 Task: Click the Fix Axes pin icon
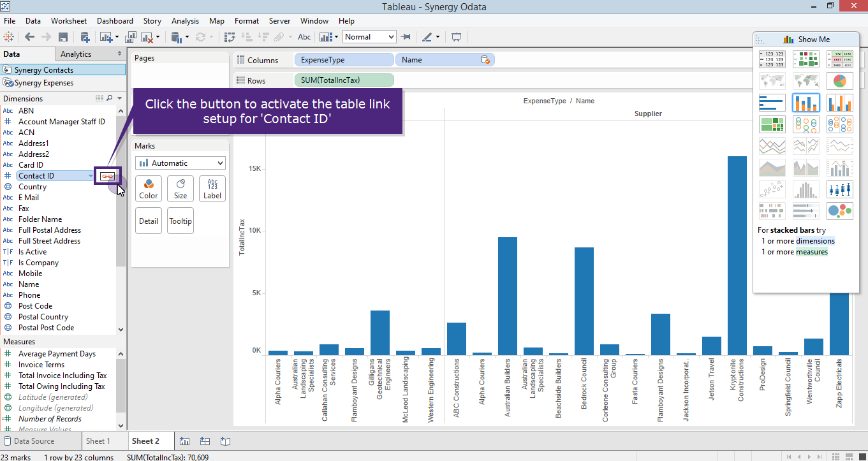[x=406, y=37]
